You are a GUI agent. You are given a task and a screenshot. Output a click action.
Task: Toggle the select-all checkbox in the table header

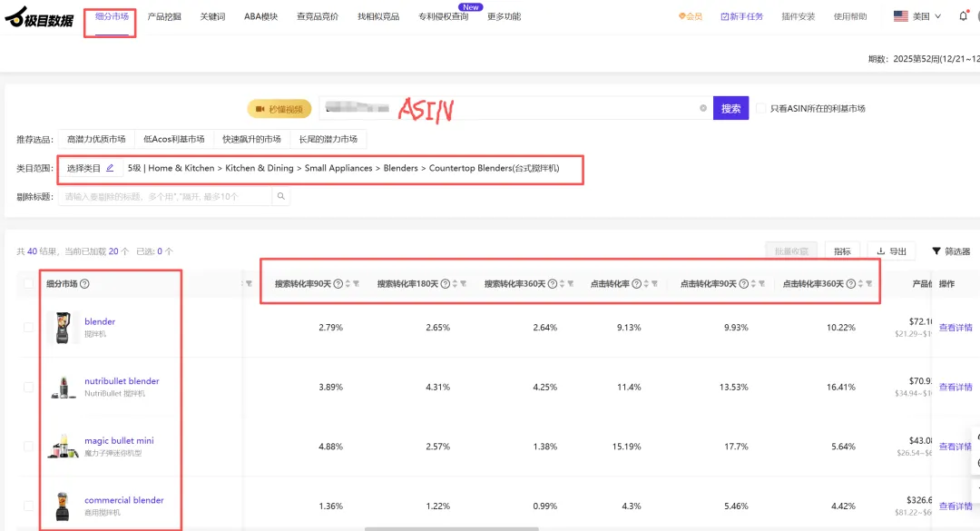pyautogui.click(x=28, y=284)
